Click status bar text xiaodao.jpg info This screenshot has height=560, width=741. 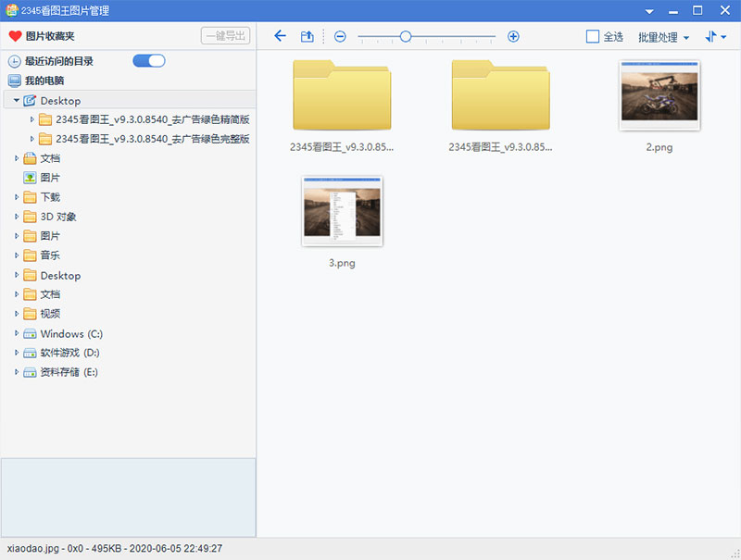click(114, 549)
